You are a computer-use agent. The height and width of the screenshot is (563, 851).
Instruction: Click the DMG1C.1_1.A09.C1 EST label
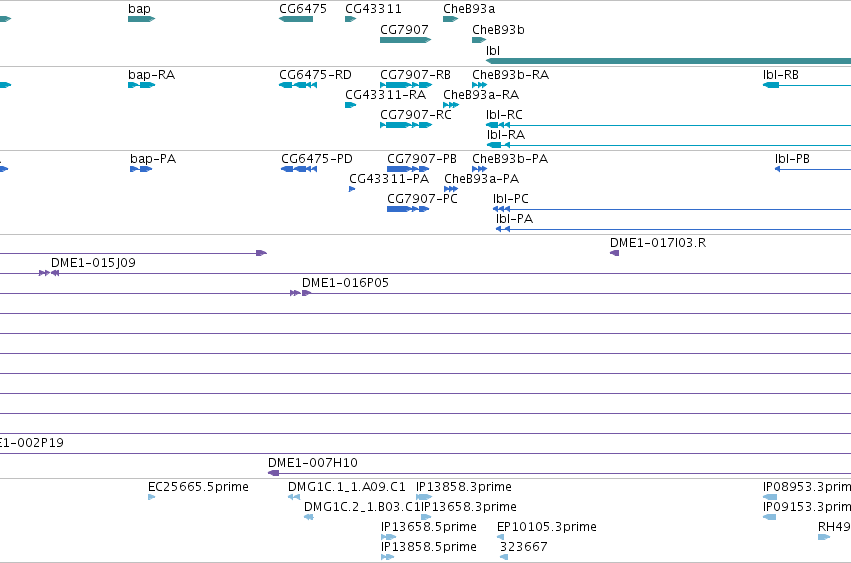click(x=346, y=487)
